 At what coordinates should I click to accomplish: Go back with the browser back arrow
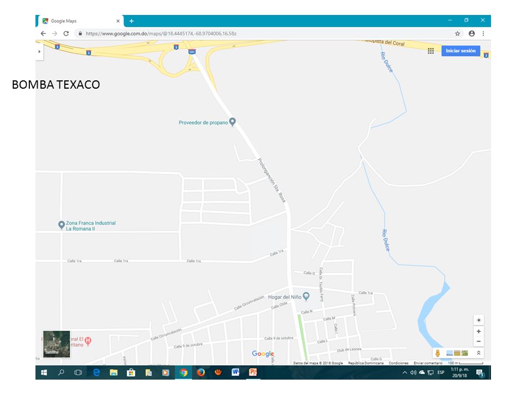coord(43,34)
